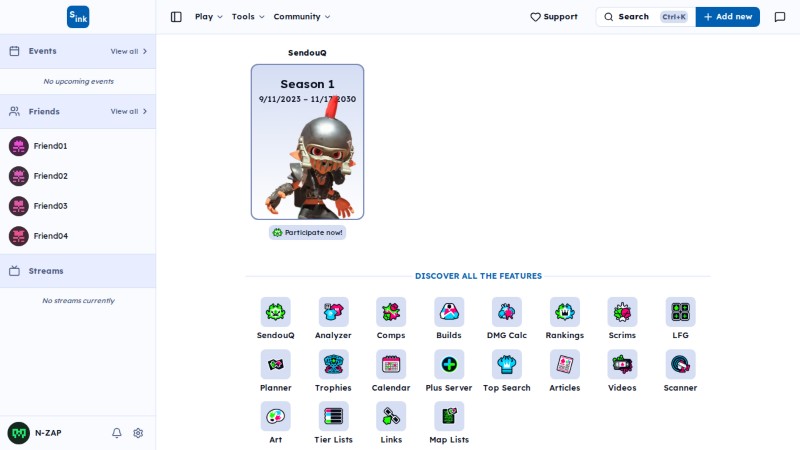Viewport: 800px width, 450px height.
Task: Click the S.ink site logo
Action: tap(78, 17)
